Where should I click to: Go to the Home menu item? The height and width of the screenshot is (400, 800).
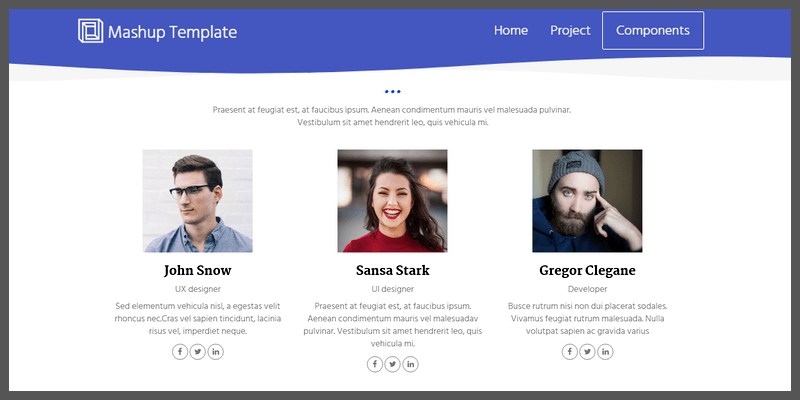click(511, 31)
